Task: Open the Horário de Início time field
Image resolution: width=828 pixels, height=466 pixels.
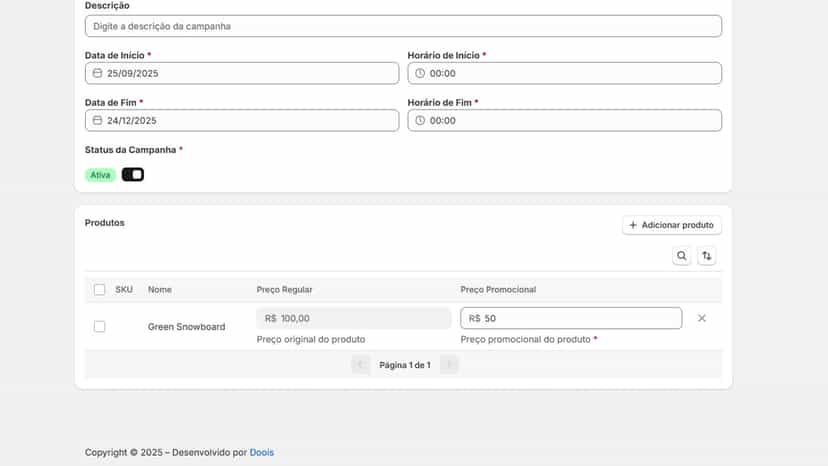Action: pos(564,73)
